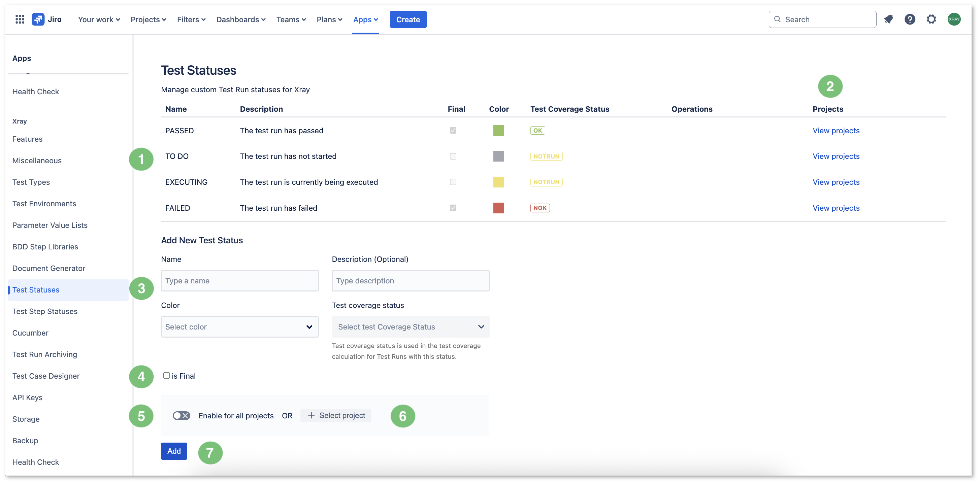Open the Select test Coverage Status dropdown
Viewport: 980px width, 484px height.
pos(411,326)
